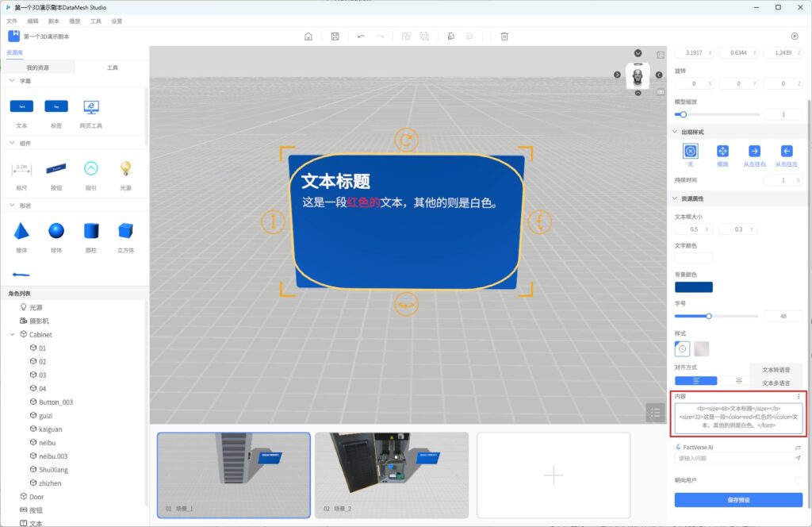Click the play preview button at top right
Image resolution: width=812 pixels, height=527 pixels.
794,36
